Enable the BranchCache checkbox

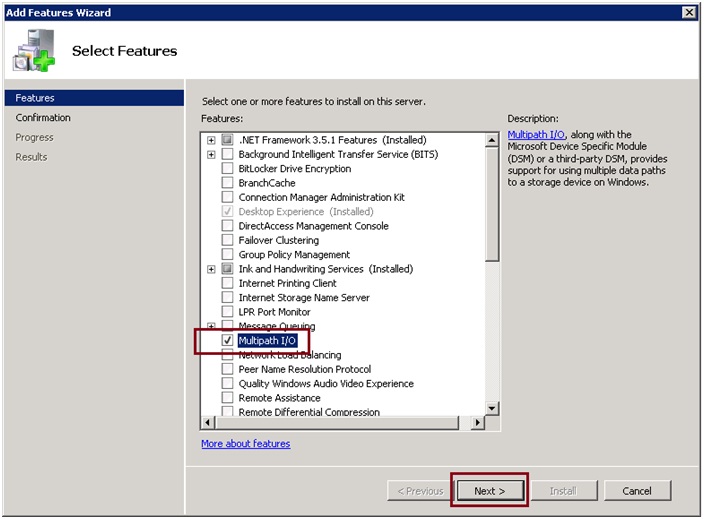point(228,183)
